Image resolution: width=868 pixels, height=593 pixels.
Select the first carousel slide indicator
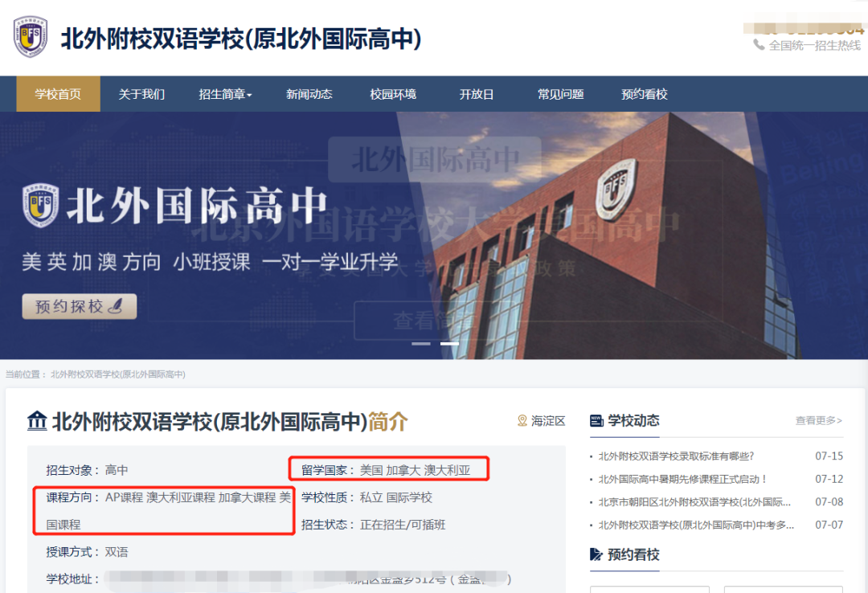[x=420, y=344]
